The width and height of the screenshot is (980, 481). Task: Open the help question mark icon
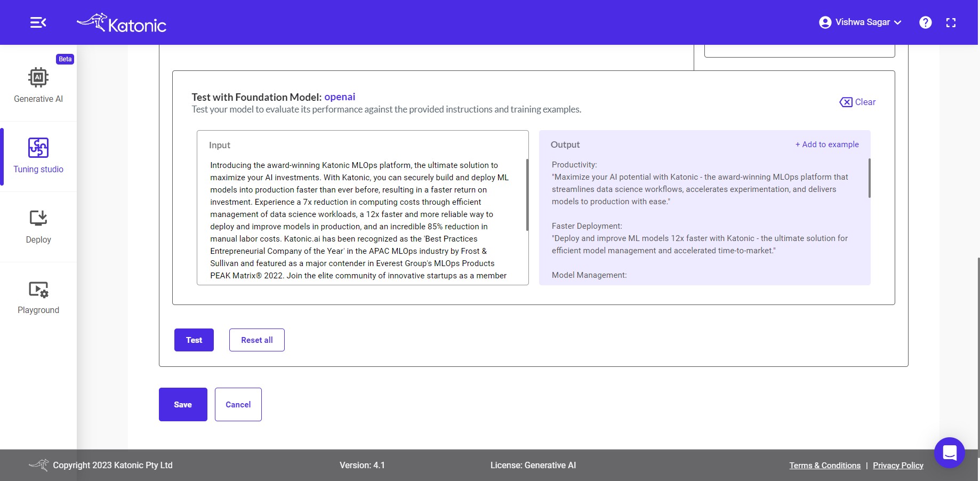[x=926, y=22]
